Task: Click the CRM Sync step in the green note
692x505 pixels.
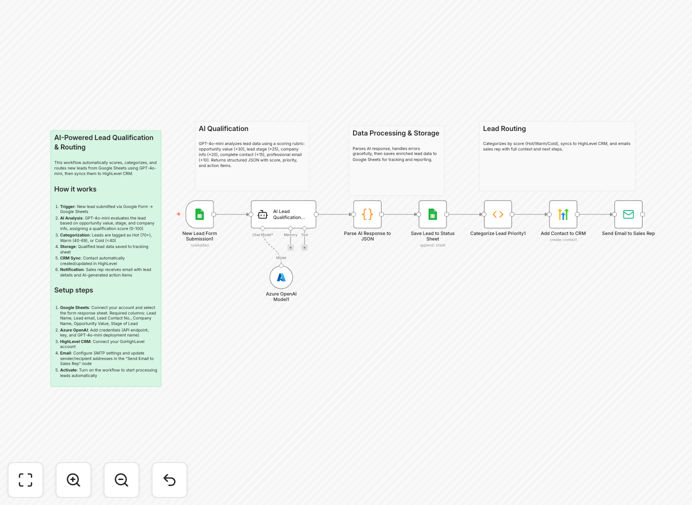Action: pyautogui.click(x=92, y=260)
